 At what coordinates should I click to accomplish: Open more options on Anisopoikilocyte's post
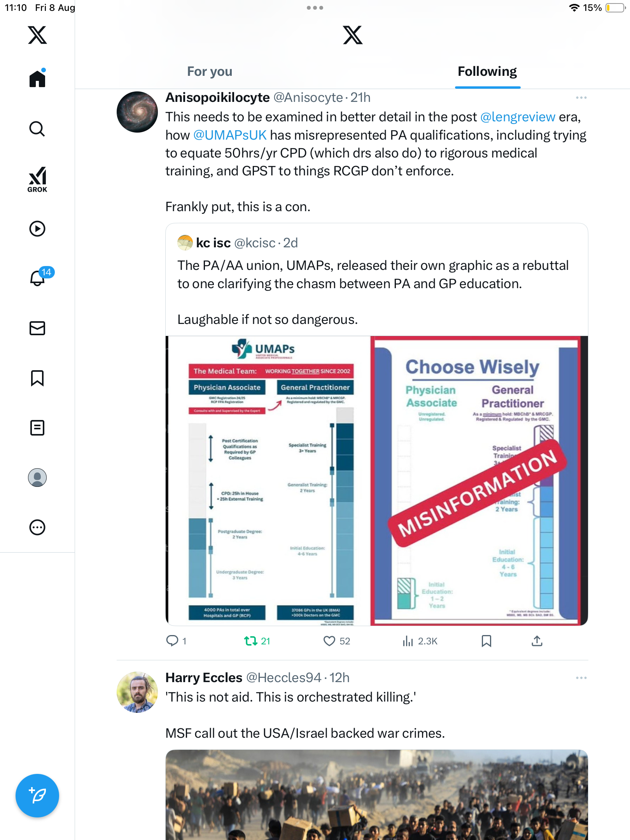click(x=581, y=98)
